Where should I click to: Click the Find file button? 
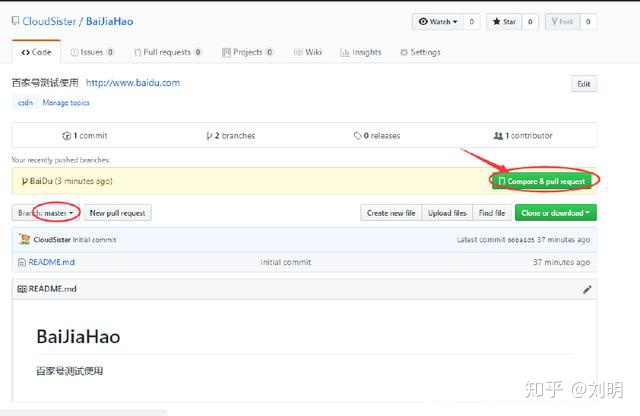[x=492, y=213]
